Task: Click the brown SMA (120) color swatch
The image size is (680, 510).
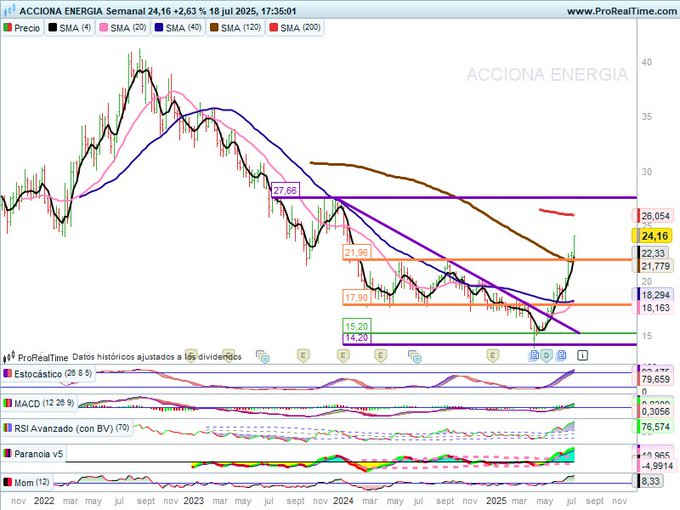Action: coord(214,28)
